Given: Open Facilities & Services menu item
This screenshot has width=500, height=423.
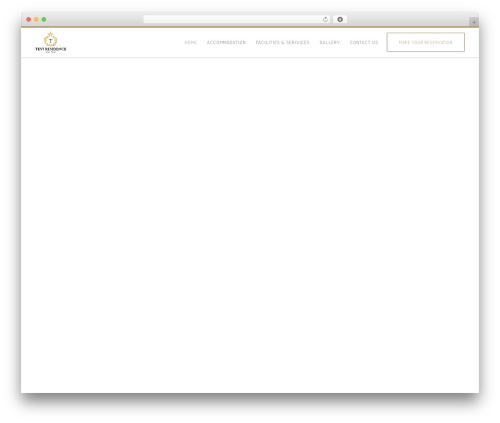Looking at the screenshot, I should tap(282, 42).
